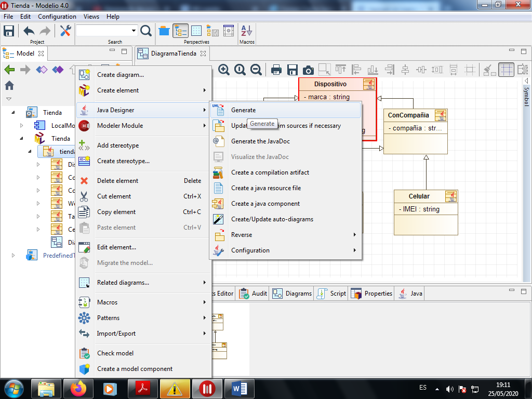Go to home in Model browser

coord(9,86)
